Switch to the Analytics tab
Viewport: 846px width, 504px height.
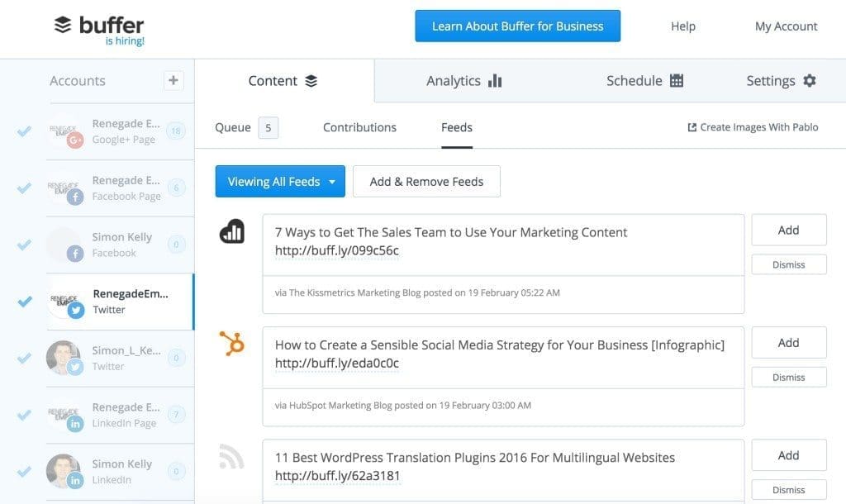463,80
